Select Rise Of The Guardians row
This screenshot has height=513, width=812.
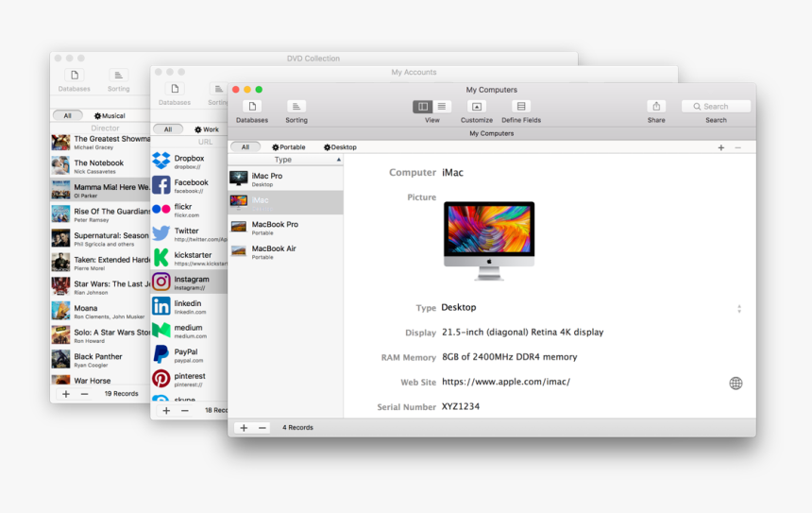[x=100, y=214]
